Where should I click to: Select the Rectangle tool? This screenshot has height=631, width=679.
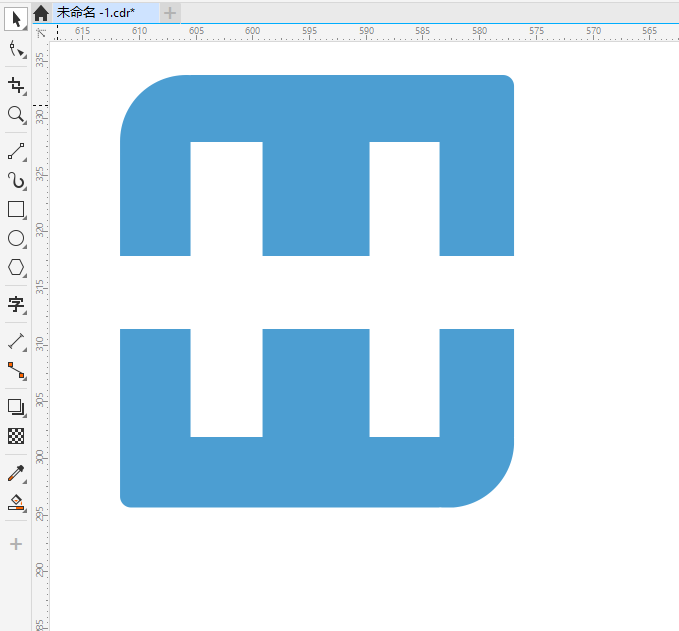16,209
